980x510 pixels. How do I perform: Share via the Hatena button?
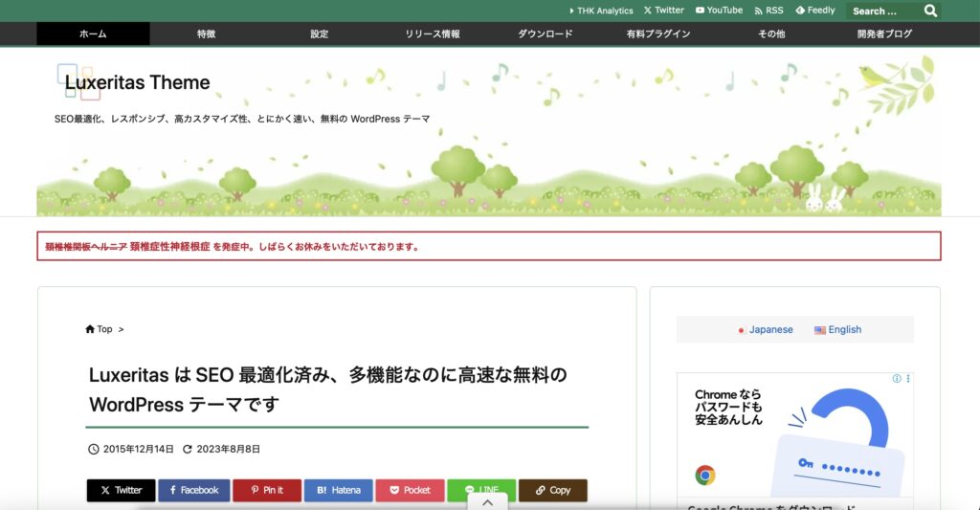[x=339, y=490]
